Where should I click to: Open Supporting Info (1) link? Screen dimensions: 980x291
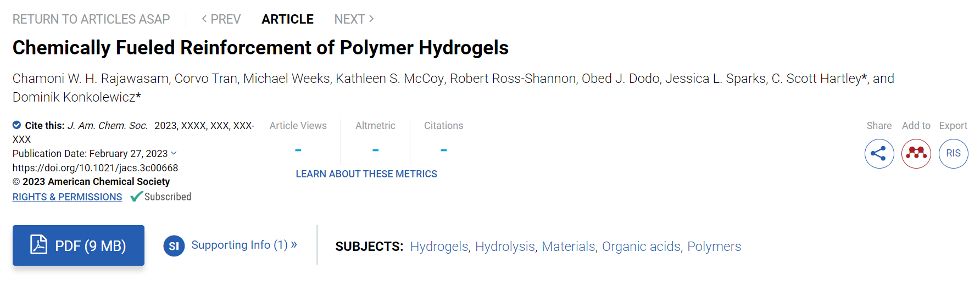pos(244,245)
